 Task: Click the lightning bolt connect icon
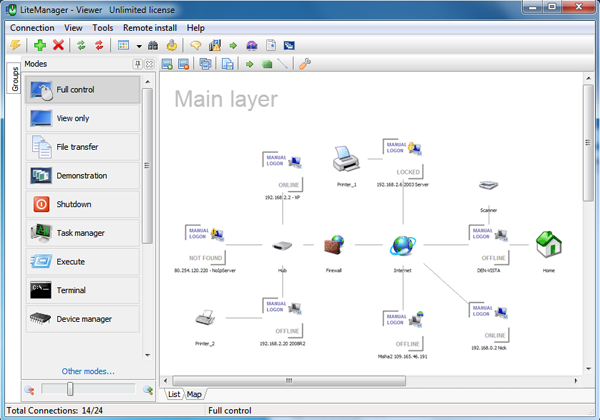15,45
